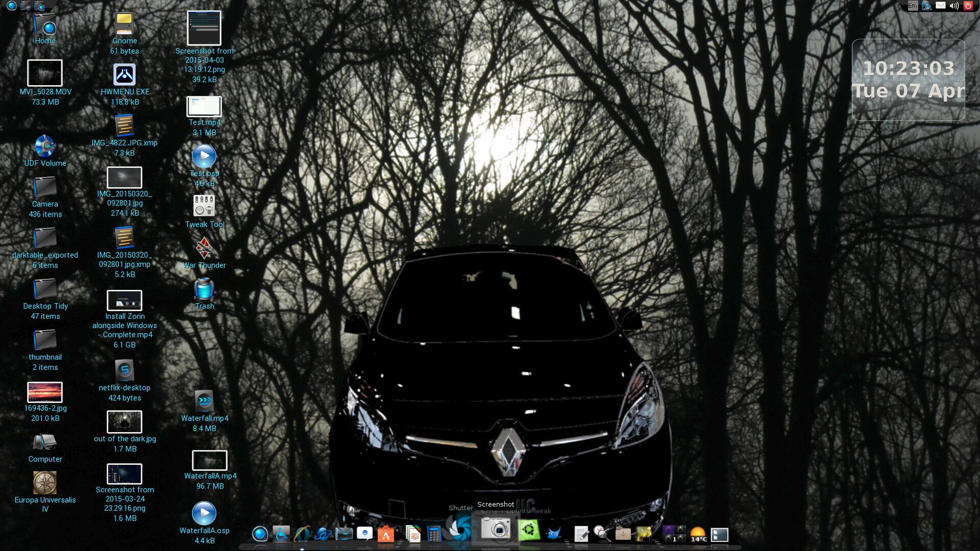Click top-left blue orb start menu
The width and height of the screenshot is (980, 551).
[x=12, y=6]
